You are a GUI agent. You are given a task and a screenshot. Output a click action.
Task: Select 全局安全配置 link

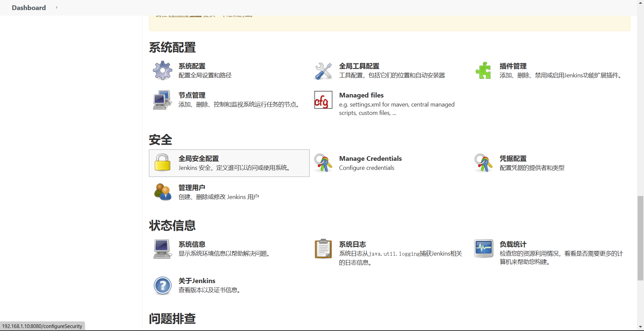point(199,158)
